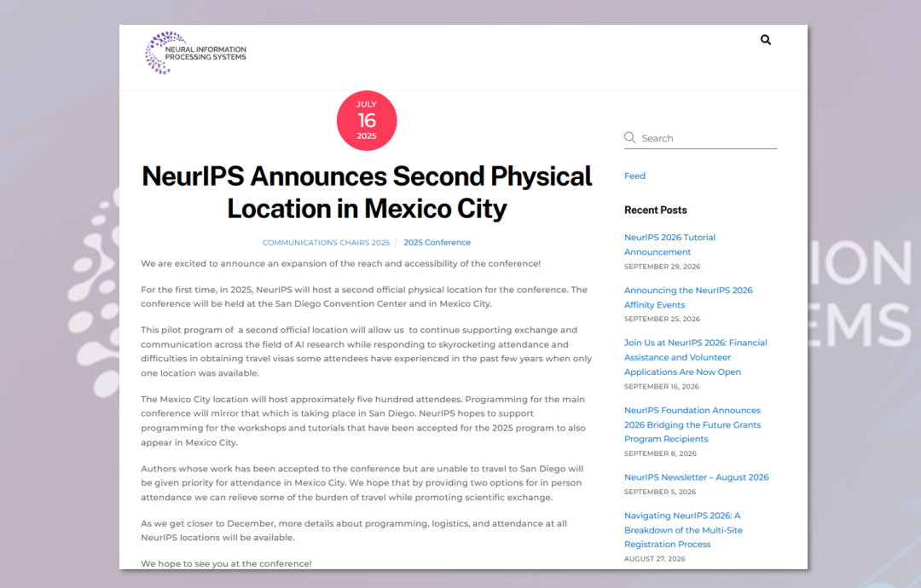Screen dimensions: 921x588
Task: Click the paragraph starting 'The Mexico City location will host'
Action: tap(363, 421)
